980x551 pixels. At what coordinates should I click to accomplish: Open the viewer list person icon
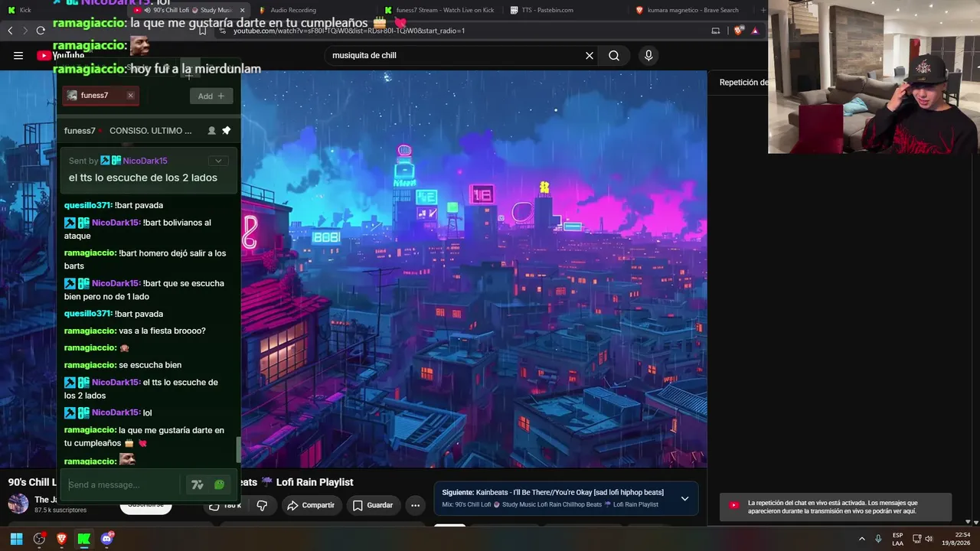coord(211,131)
